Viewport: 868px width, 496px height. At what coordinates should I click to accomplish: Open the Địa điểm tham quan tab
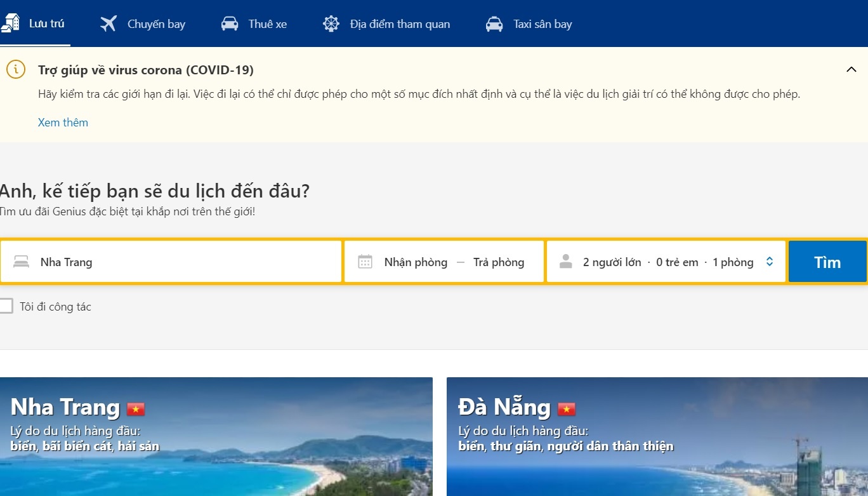[386, 23]
